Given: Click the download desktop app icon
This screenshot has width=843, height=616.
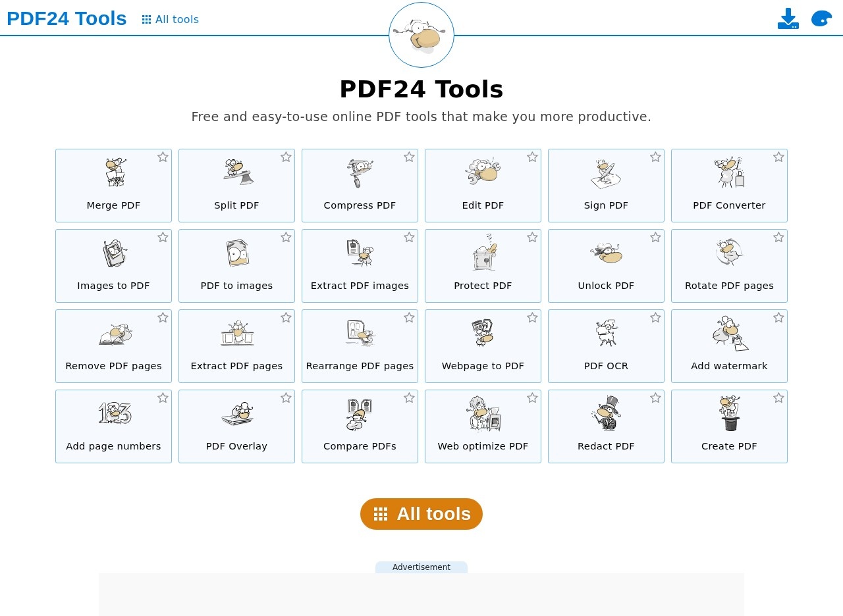Looking at the screenshot, I should tap(788, 18).
